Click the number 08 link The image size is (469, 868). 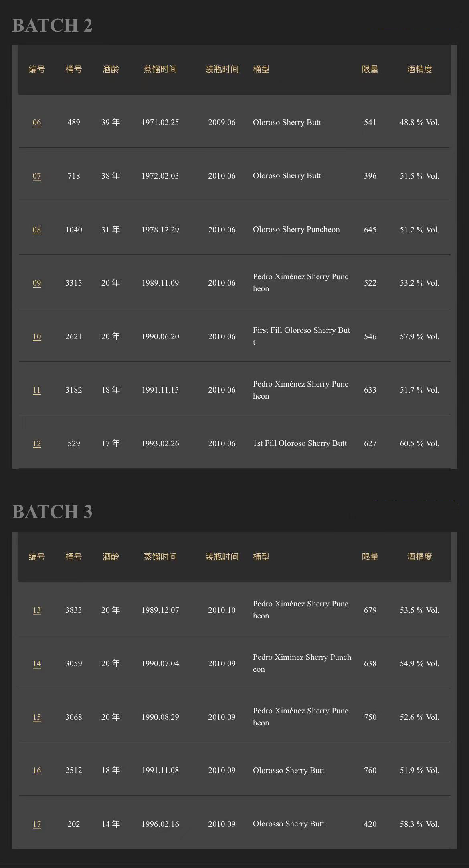(37, 230)
